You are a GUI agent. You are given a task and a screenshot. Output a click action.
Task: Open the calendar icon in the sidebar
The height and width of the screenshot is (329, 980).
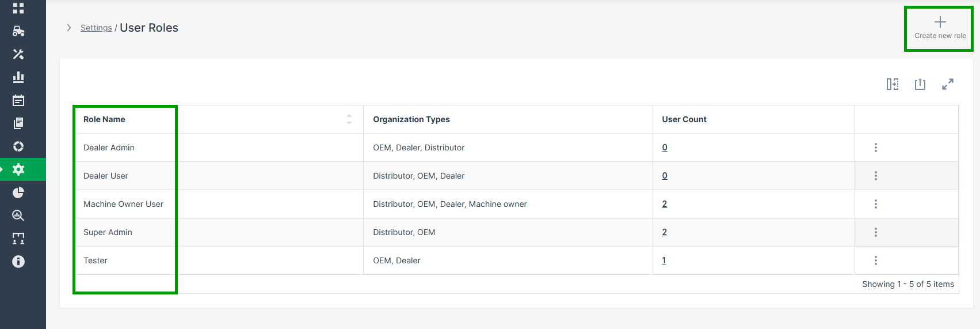(x=18, y=100)
